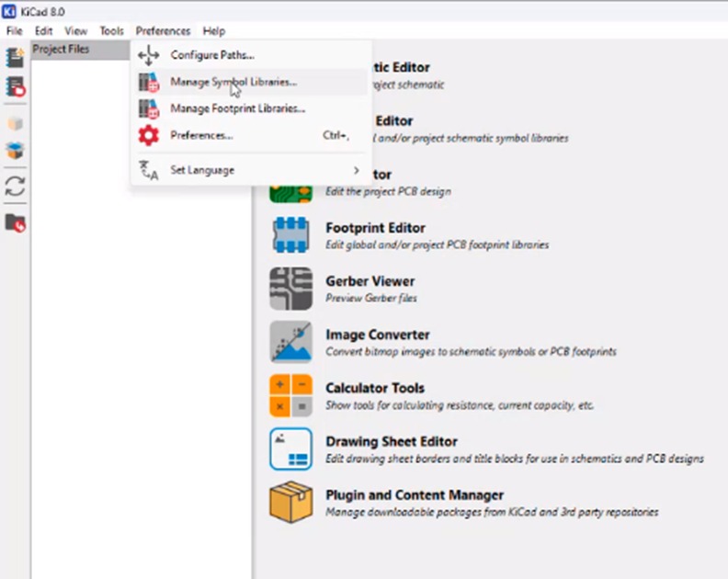Click the Plugin and Content Manager title
Screen dimensions: 728x579
click(x=415, y=495)
